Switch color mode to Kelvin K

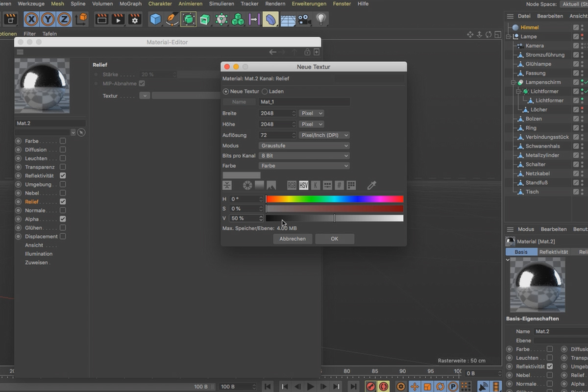316,185
